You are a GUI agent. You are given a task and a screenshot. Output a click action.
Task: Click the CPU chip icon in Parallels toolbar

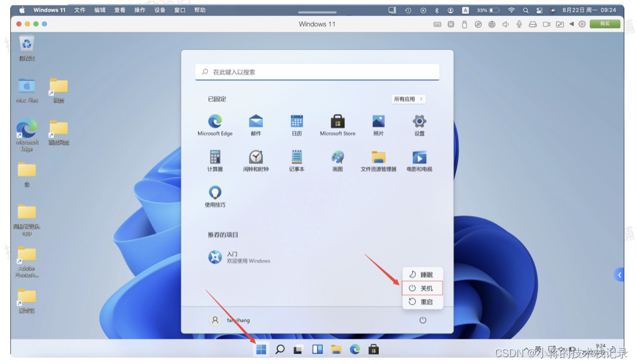click(x=451, y=24)
